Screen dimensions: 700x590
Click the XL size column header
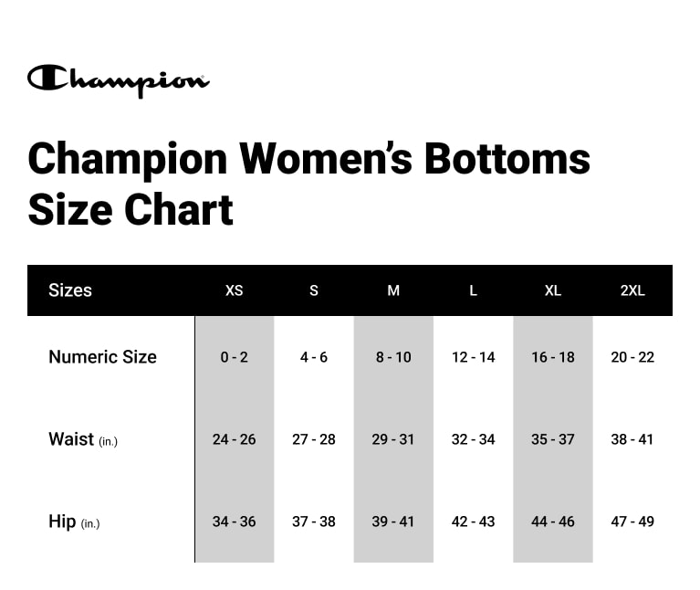point(553,290)
